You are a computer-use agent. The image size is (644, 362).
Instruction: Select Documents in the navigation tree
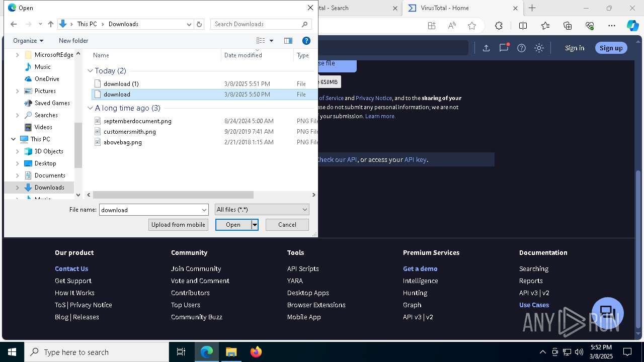pyautogui.click(x=50, y=175)
